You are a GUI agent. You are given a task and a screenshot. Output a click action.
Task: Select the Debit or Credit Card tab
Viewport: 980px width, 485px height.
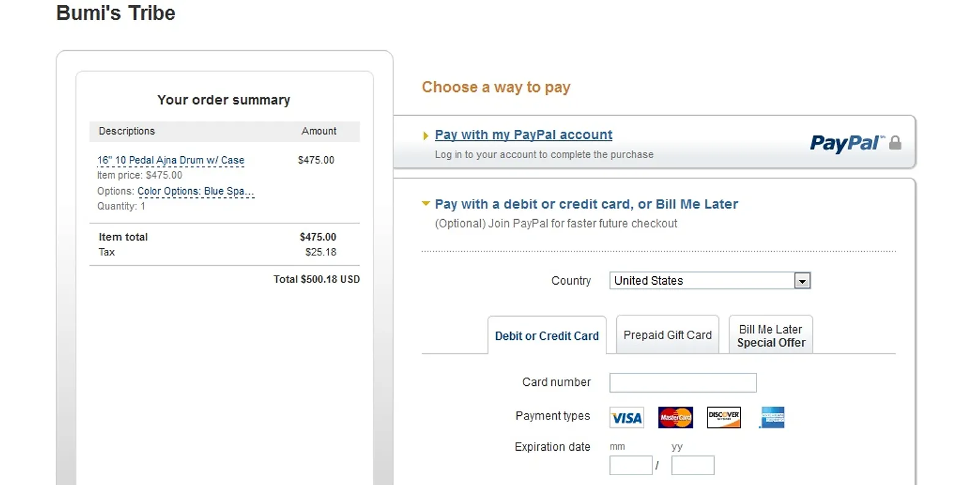click(x=547, y=336)
